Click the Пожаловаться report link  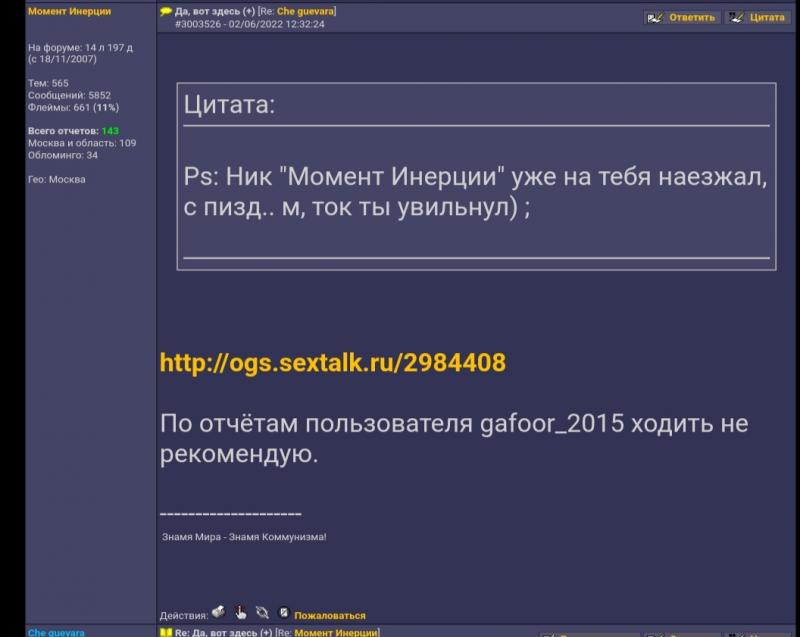(x=329, y=616)
